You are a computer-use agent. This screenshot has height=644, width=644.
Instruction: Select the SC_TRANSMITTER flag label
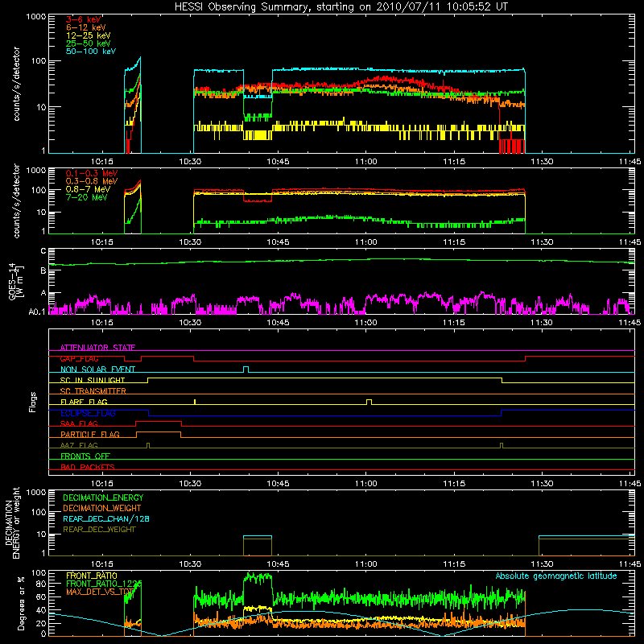coord(93,391)
